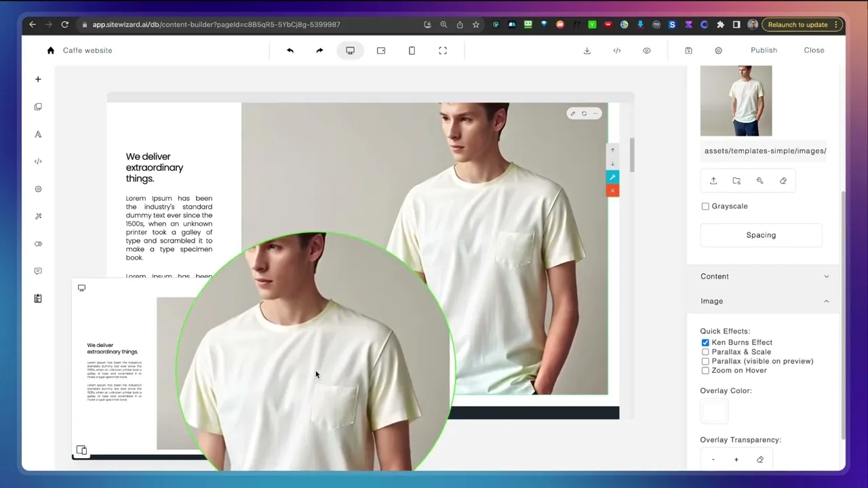
Task: Enable the Zoom on Hover checkbox
Action: (705, 371)
